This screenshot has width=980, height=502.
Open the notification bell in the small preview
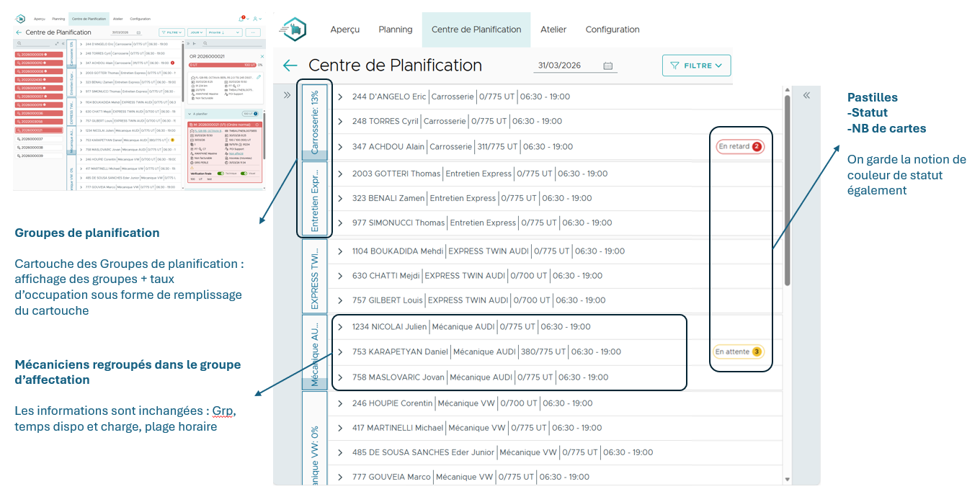coord(241,19)
